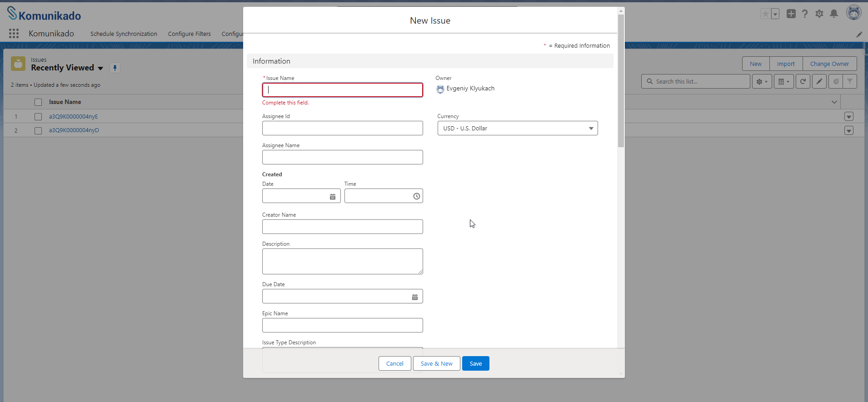
Task: Expand the Recently Viewed list view selector
Action: [100, 68]
